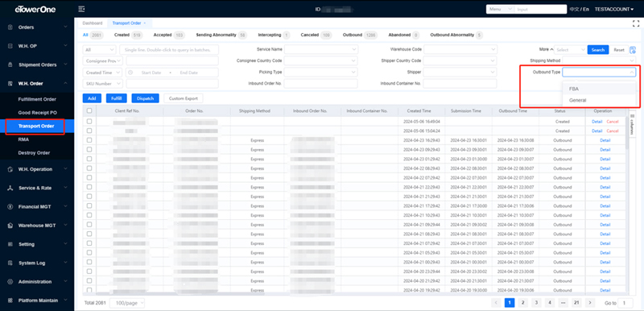644x311 pixels.
Task: Go to page 21
Action: tap(576, 303)
